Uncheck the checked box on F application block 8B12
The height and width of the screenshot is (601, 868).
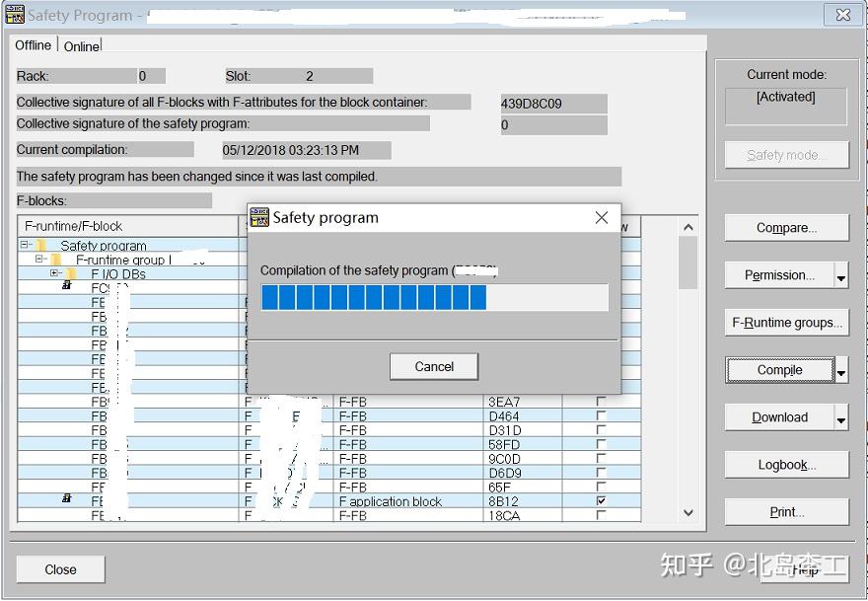[601, 501]
